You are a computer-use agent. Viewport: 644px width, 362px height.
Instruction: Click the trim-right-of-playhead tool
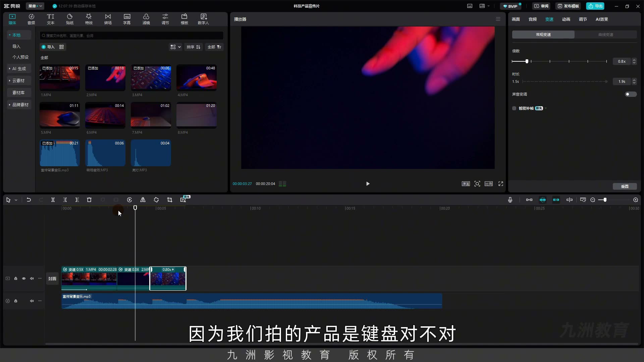(x=77, y=200)
